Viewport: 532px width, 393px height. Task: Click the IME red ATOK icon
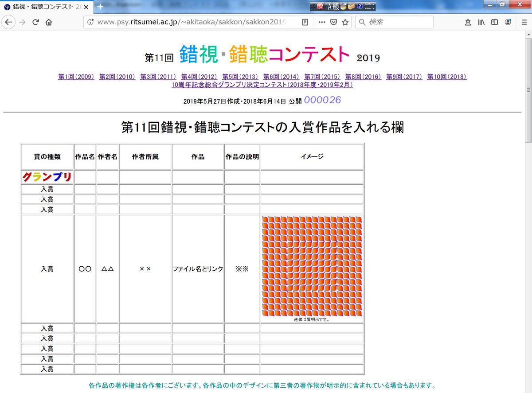pyautogui.click(x=320, y=7)
